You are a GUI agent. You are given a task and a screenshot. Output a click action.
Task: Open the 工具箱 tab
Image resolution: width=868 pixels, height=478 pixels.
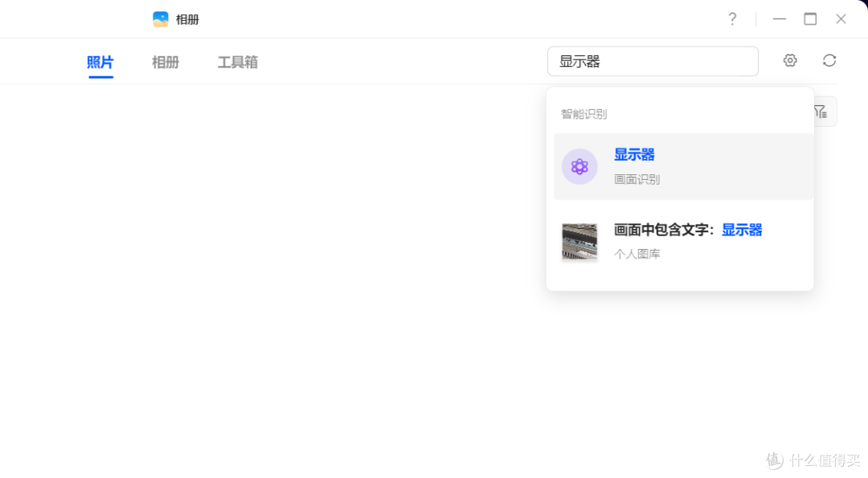237,62
